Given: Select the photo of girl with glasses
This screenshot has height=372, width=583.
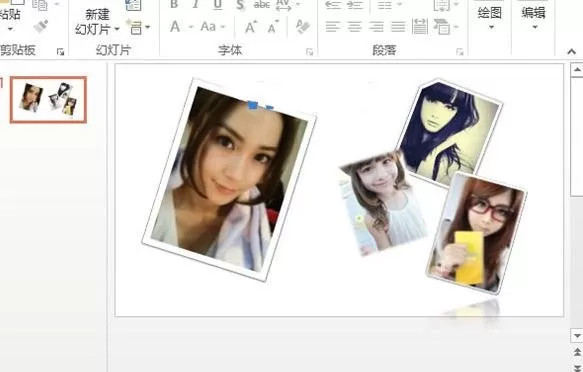Looking at the screenshot, I should click(x=477, y=233).
